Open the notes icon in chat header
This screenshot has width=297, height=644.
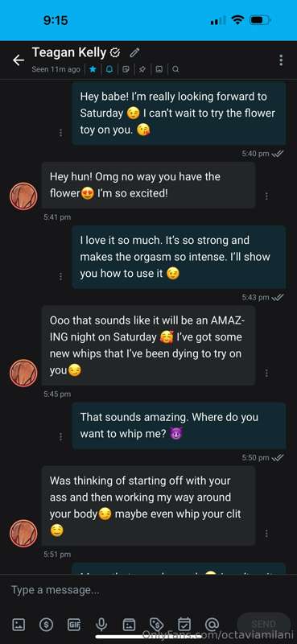coord(126,69)
